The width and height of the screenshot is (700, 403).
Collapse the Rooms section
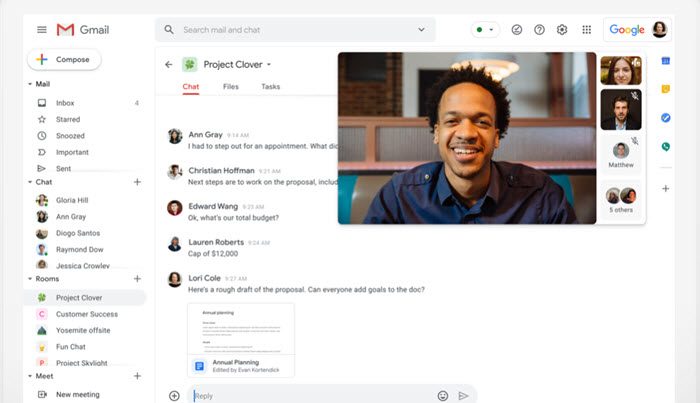click(30, 278)
